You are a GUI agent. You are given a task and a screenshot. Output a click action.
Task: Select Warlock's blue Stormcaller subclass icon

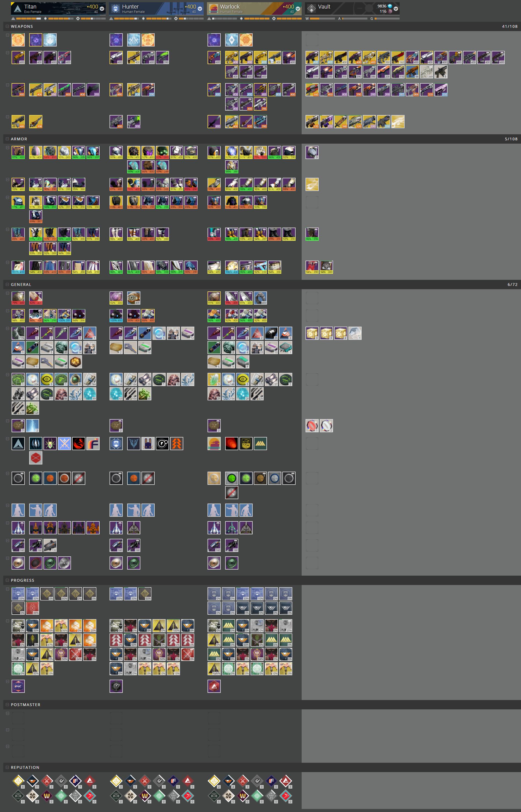232,40
